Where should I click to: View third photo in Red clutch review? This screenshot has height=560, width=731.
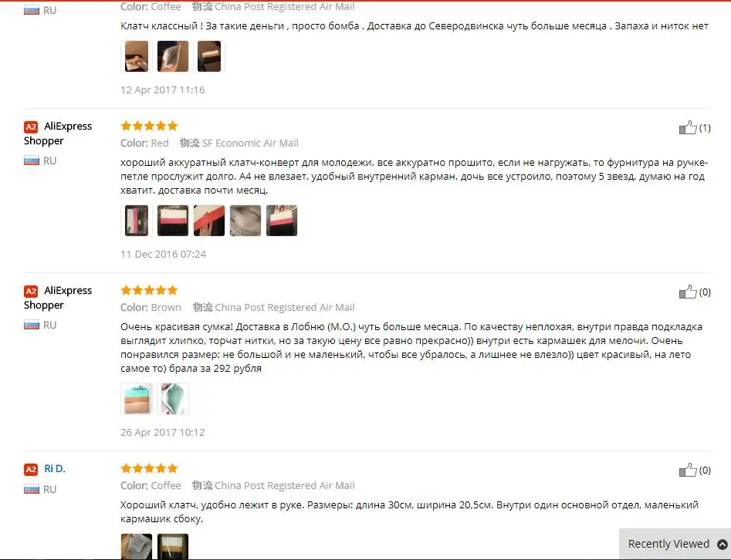[209, 221]
